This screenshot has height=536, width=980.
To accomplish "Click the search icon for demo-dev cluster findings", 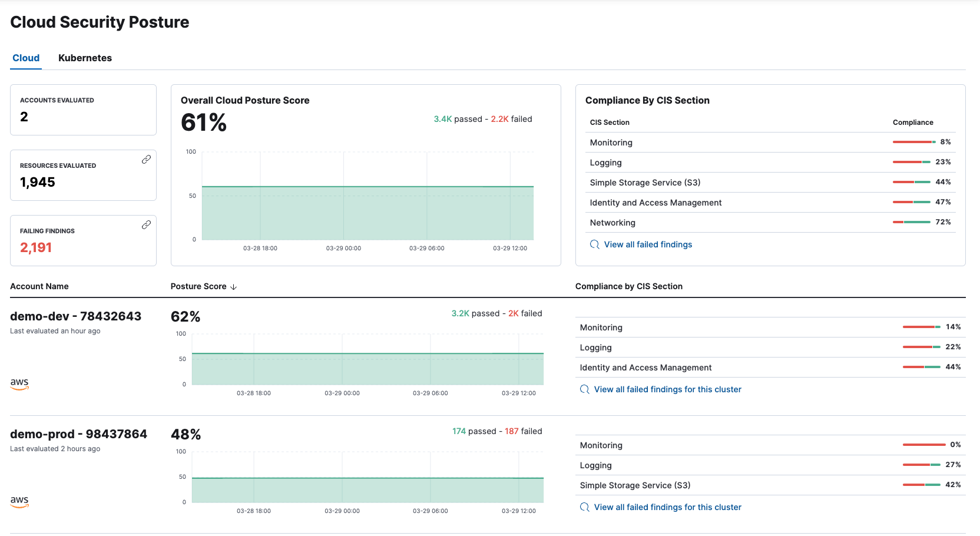I will tap(584, 389).
